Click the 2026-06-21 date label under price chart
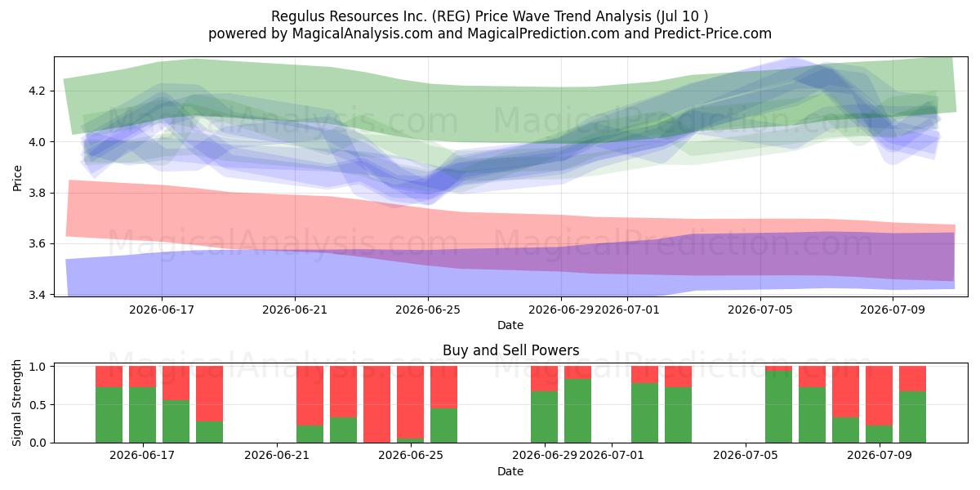The width and height of the screenshot is (980, 490). pyautogui.click(x=295, y=310)
